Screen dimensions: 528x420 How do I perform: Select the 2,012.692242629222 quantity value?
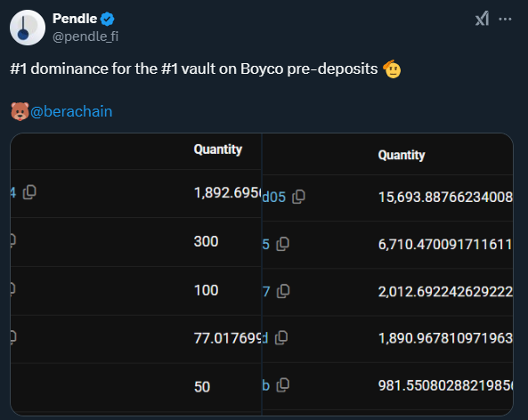pyautogui.click(x=445, y=292)
